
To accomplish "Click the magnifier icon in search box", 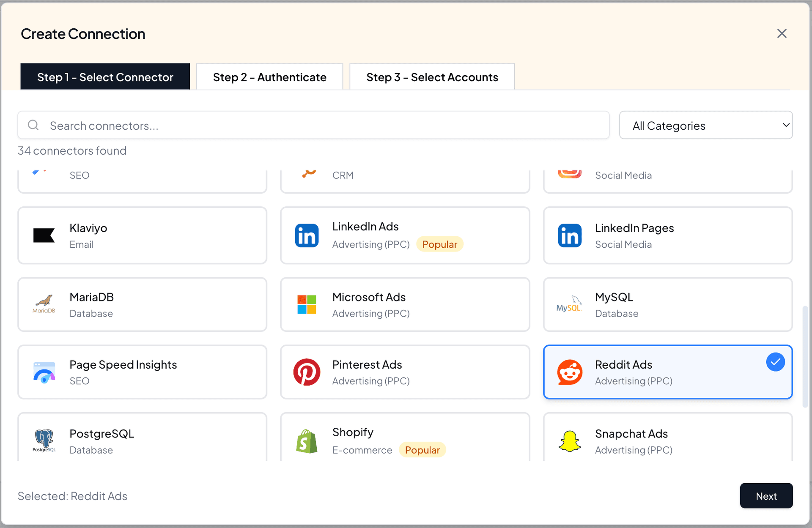I will 33,125.
